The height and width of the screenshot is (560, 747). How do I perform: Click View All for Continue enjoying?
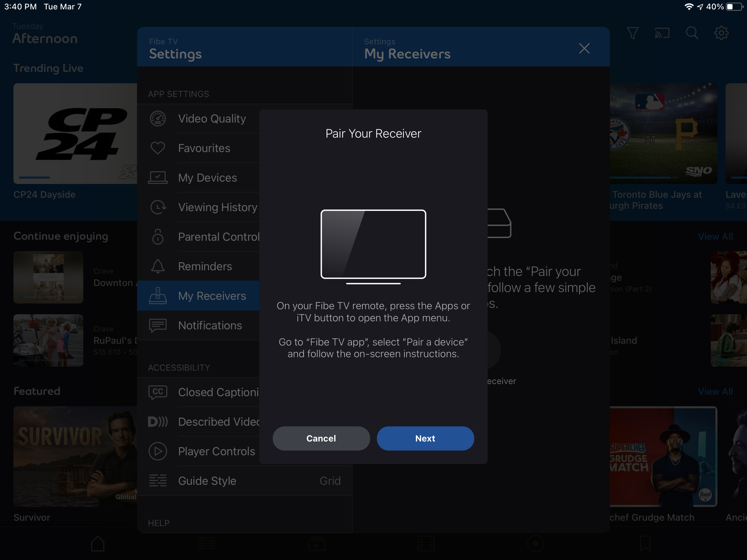715,237
